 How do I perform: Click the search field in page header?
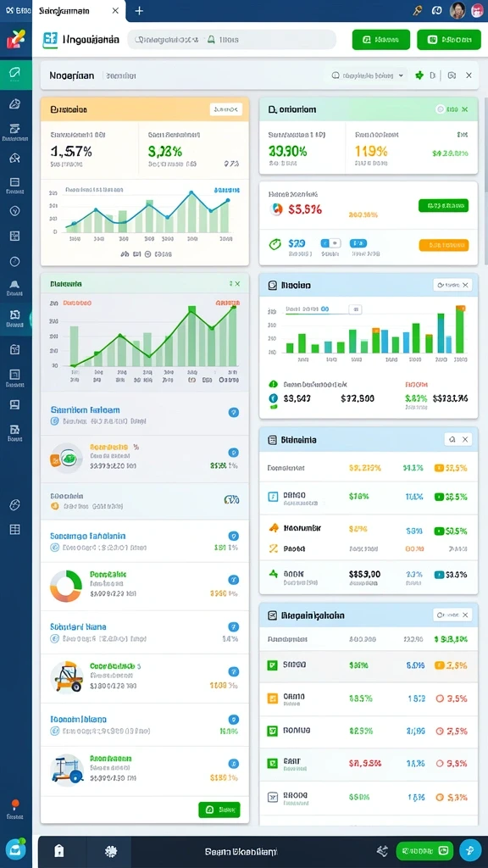231,40
